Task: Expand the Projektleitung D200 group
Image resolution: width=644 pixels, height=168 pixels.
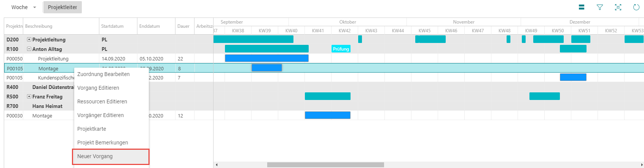Action: pos(29,40)
